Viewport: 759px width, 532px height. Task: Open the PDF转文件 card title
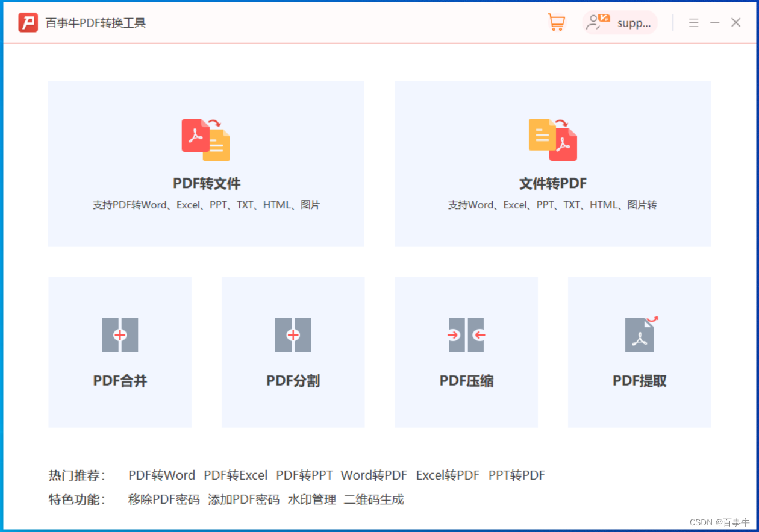point(207,184)
